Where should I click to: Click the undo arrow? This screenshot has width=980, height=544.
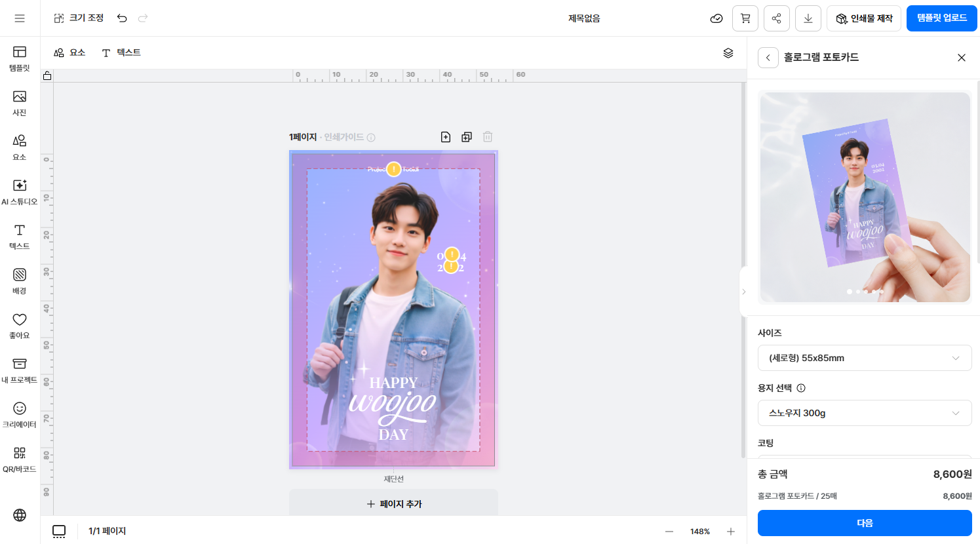point(122,18)
